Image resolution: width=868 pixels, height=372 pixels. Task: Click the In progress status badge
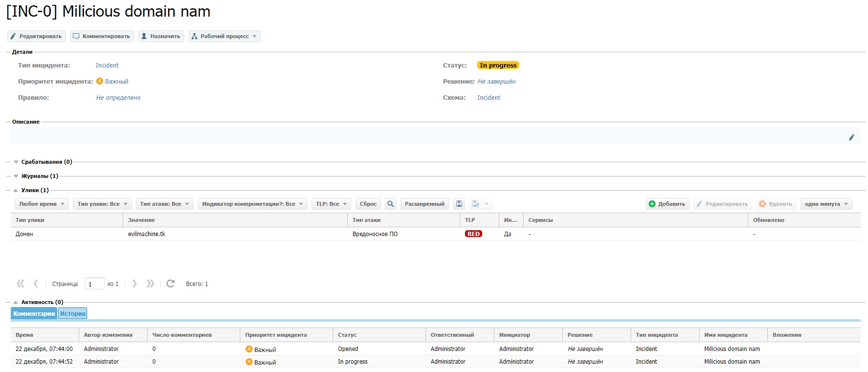point(498,66)
